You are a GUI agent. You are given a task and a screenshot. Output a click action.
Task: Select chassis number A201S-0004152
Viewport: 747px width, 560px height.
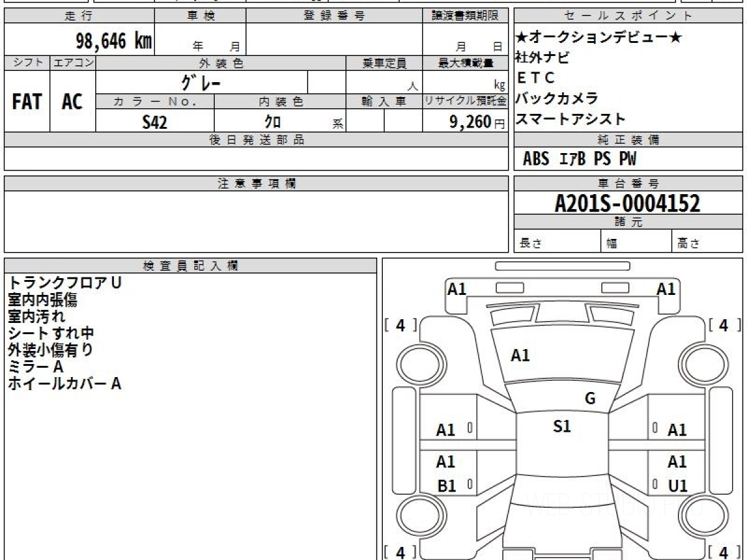(627, 203)
